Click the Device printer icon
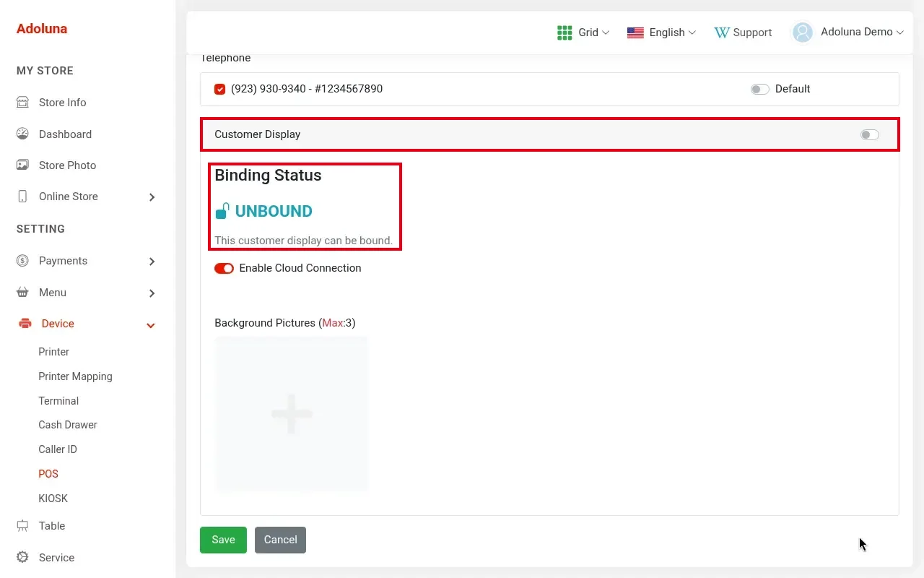 coord(25,324)
